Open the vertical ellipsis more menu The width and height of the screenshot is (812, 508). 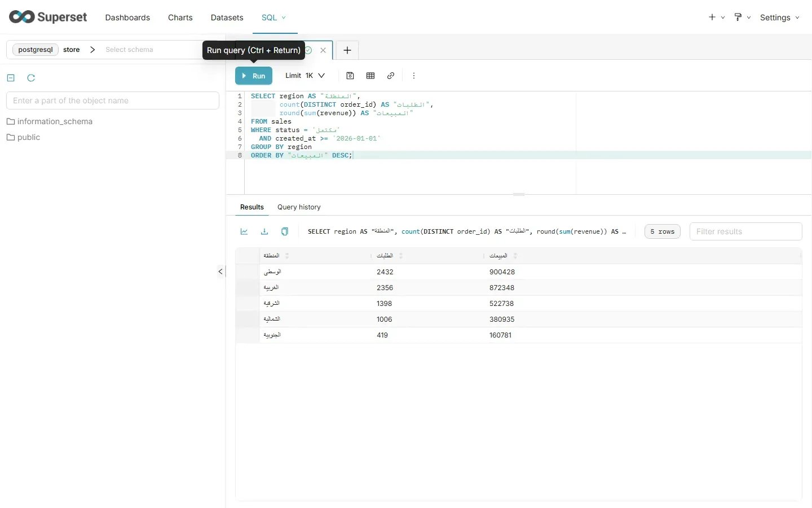(x=414, y=76)
